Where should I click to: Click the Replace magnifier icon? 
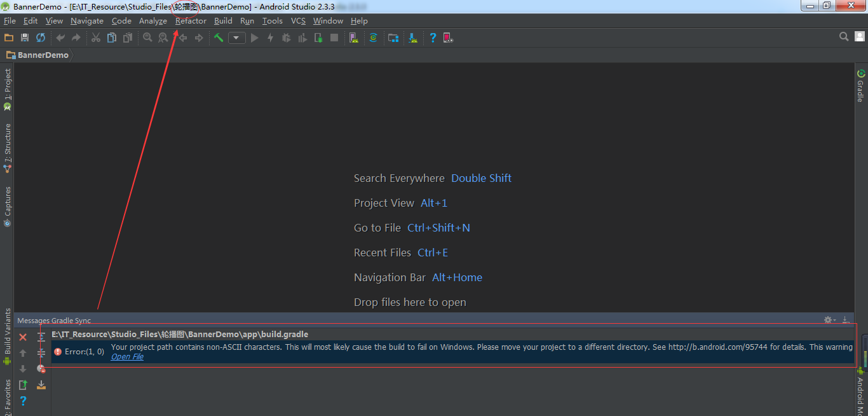(x=163, y=38)
